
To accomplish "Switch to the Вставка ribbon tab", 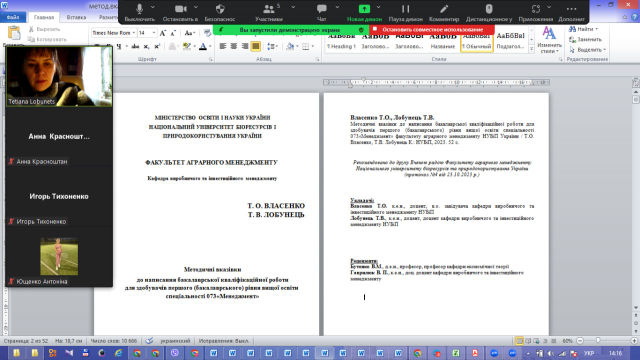I will [x=76, y=17].
